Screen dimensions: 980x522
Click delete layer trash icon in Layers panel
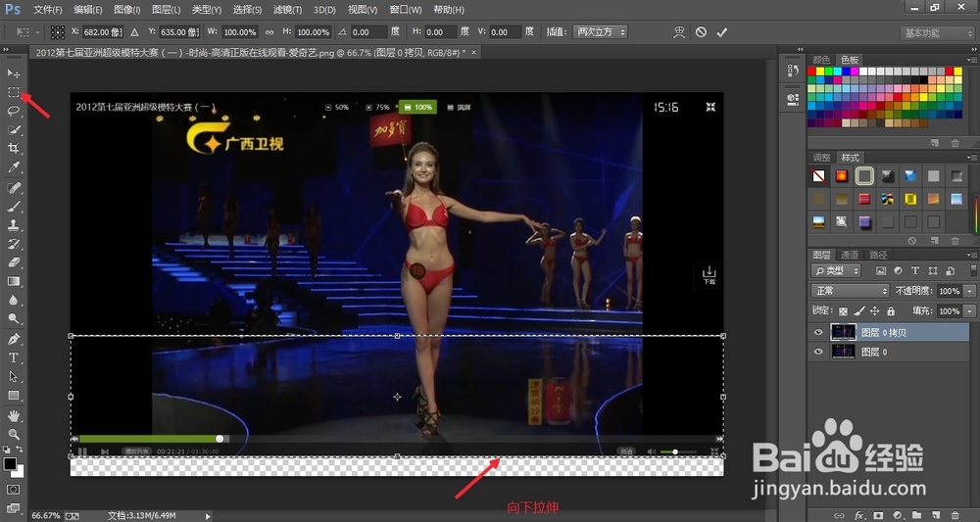(955, 515)
